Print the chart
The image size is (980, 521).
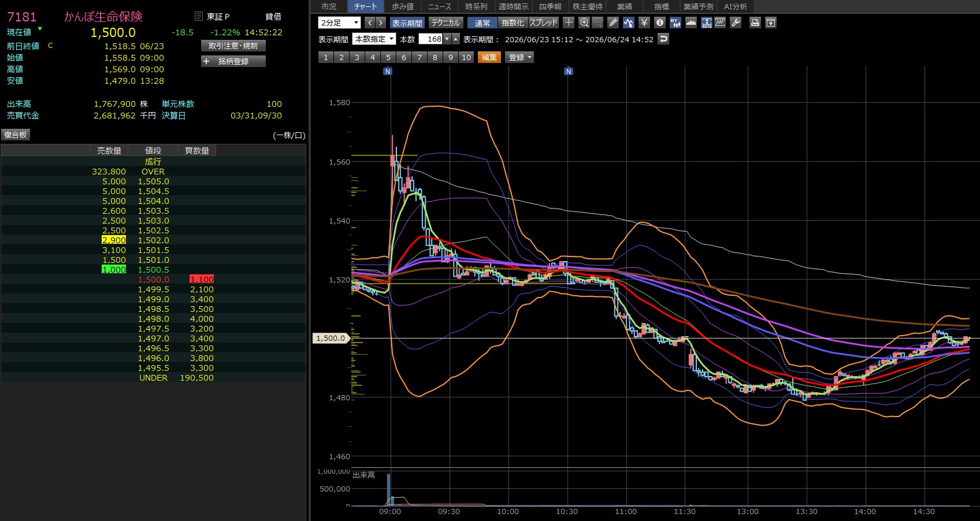coord(755,23)
